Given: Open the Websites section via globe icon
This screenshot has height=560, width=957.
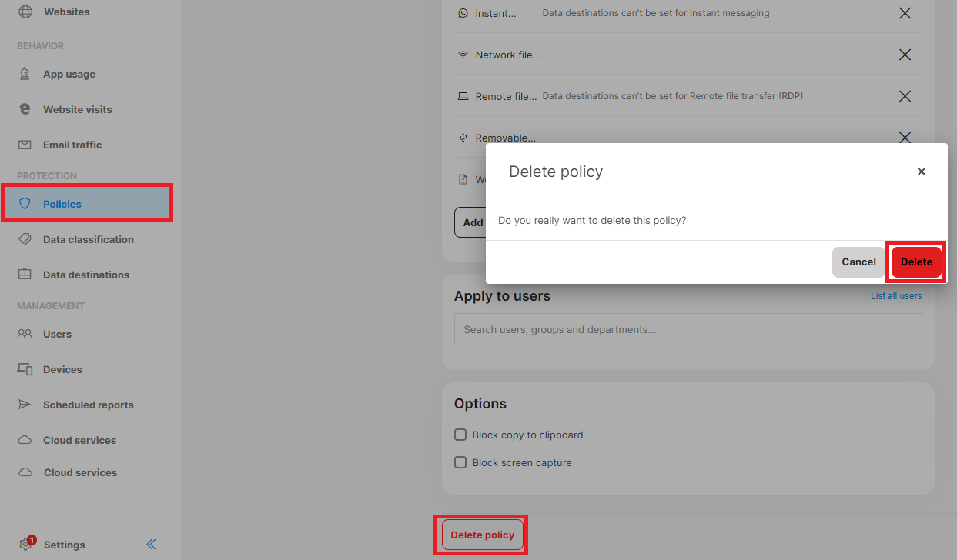Looking at the screenshot, I should click(x=23, y=12).
